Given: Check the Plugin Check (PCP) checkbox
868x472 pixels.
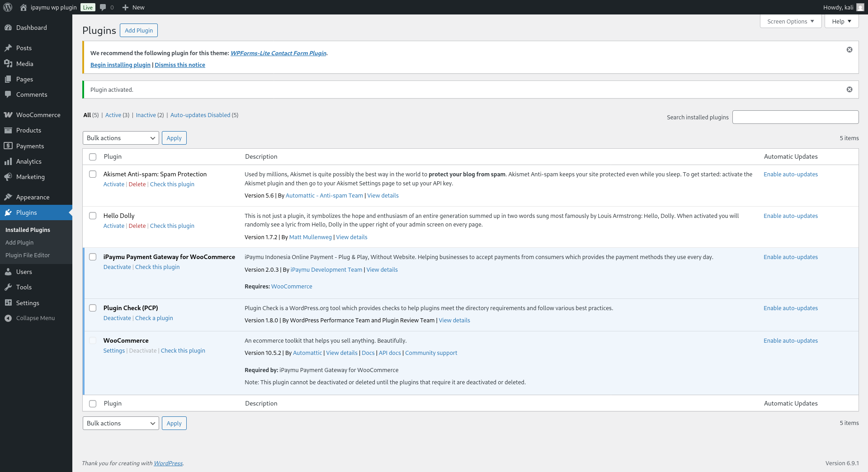Looking at the screenshot, I should [93, 308].
